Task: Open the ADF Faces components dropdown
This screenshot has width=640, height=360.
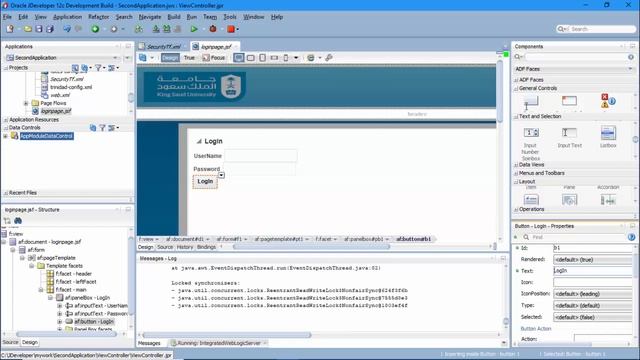Action: click(x=631, y=69)
